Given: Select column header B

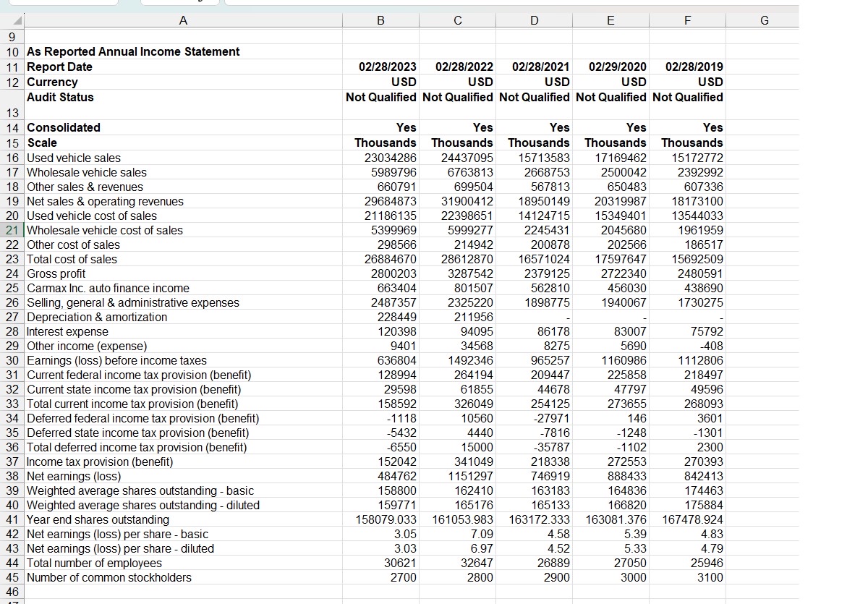Looking at the screenshot, I should click(x=380, y=20).
